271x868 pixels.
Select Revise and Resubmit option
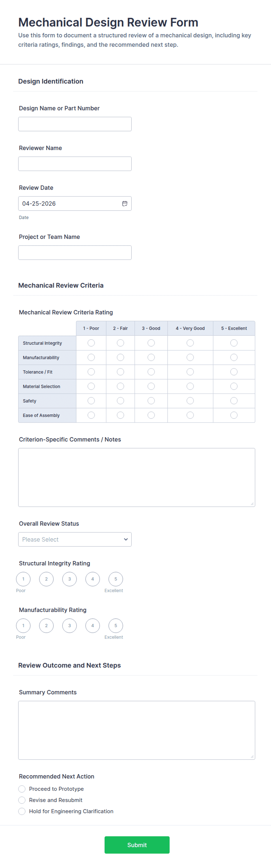pos(22,800)
